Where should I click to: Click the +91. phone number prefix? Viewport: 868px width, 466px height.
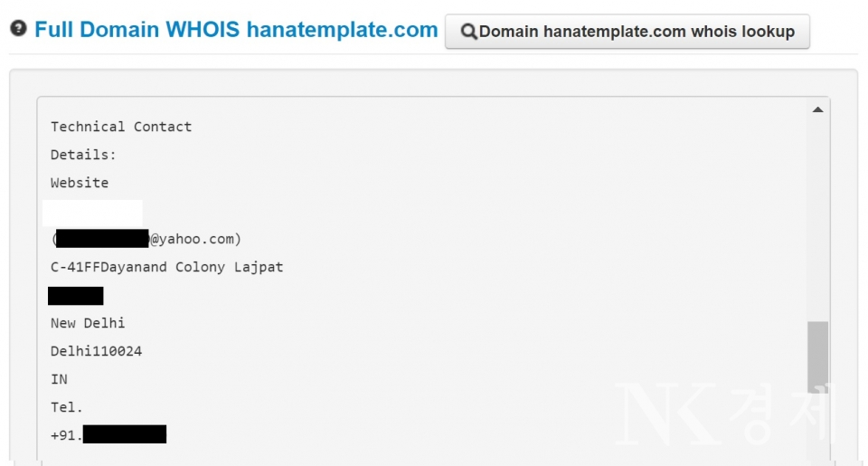[x=66, y=435]
